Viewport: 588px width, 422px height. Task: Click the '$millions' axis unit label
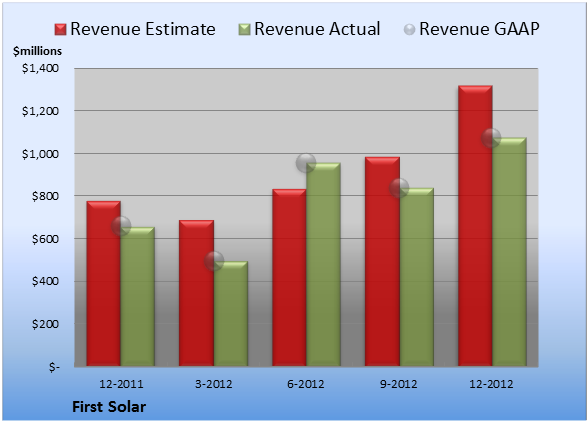[x=37, y=51]
